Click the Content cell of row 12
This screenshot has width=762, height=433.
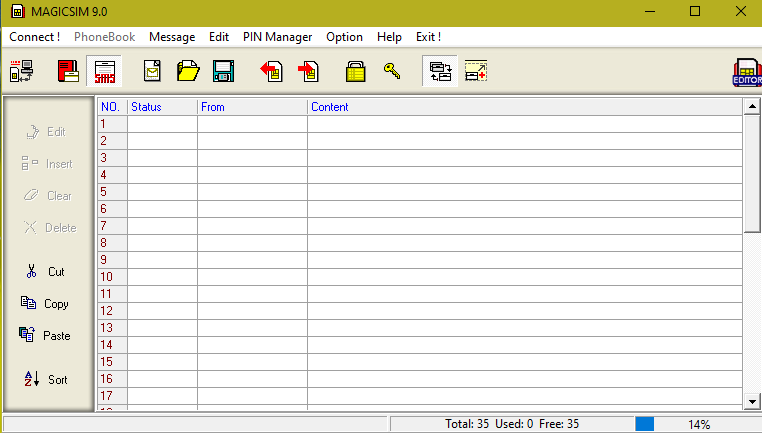[x=525, y=311]
